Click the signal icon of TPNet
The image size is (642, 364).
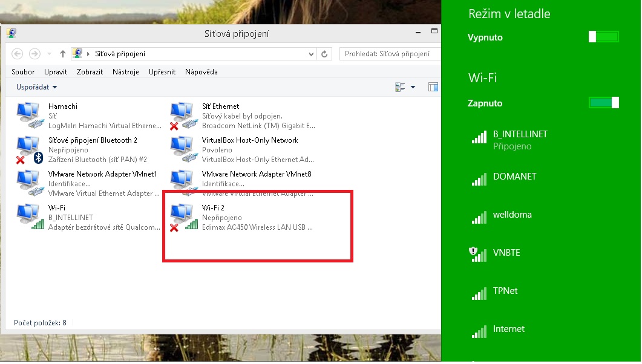tap(479, 293)
